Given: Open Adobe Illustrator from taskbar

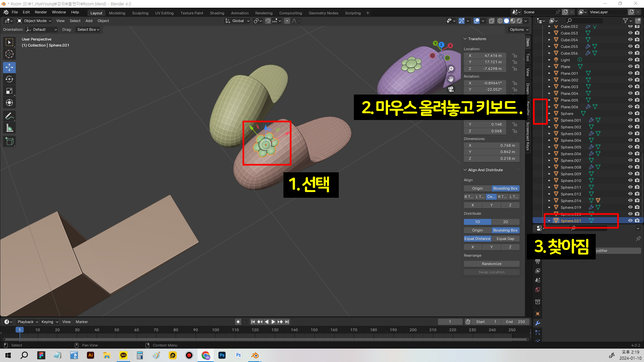Looking at the screenshot, I should click(x=91, y=355).
